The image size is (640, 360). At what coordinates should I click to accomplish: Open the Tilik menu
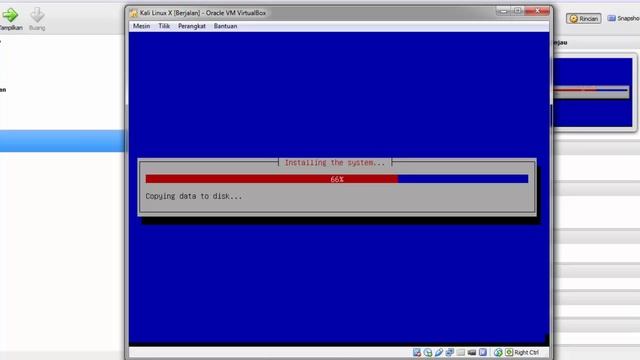coord(164,26)
